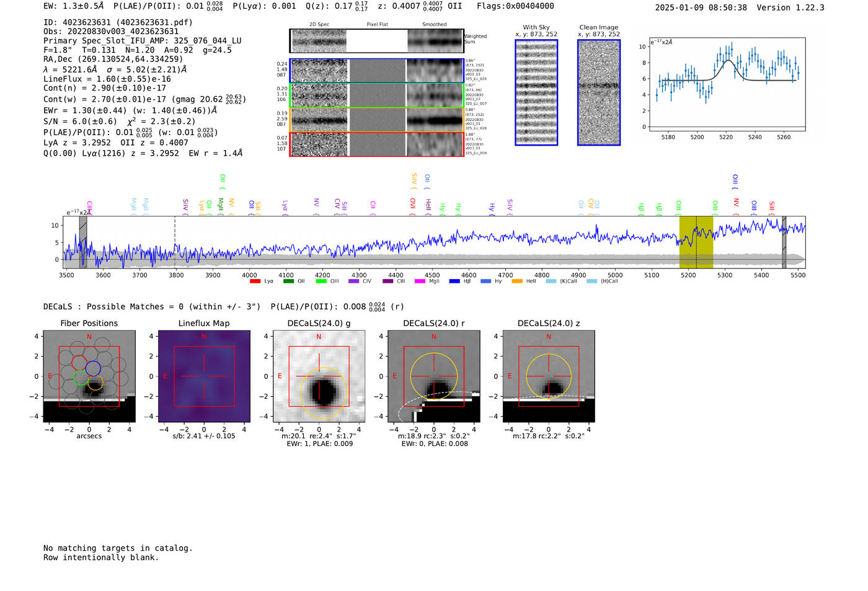The image size is (868, 591).
Task: Click the 'Smoothed' column header
Action: (435, 25)
